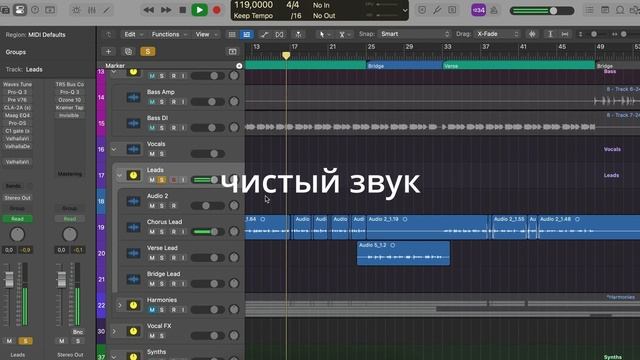Adjust the Verse Lead volume slider
The width and height of the screenshot is (640, 360).
click(x=207, y=258)
